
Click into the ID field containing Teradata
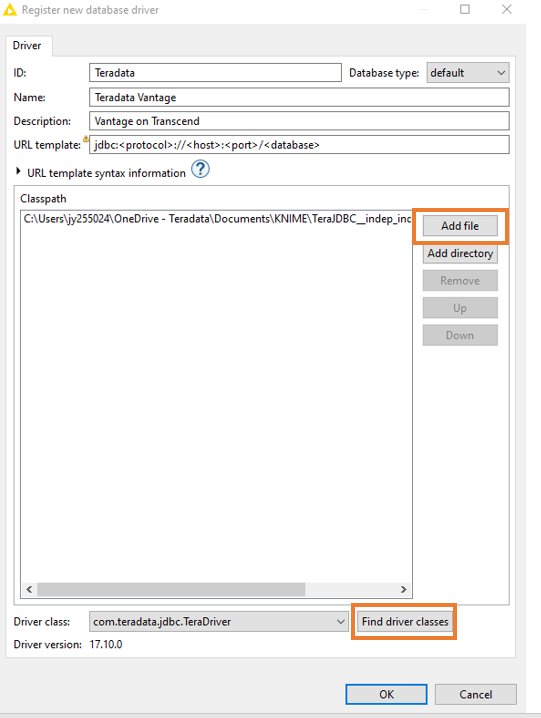click(215, 73)
